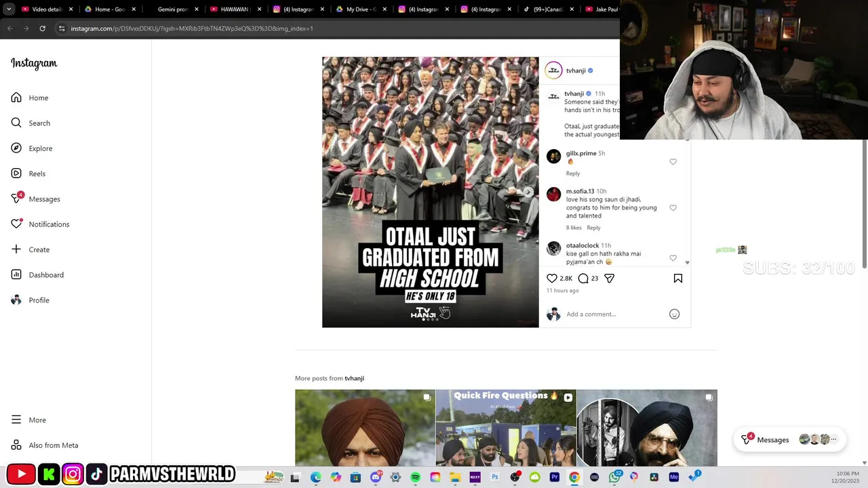Go back in browser history
This screenshot has height=488, width=868.
point(9,28)
